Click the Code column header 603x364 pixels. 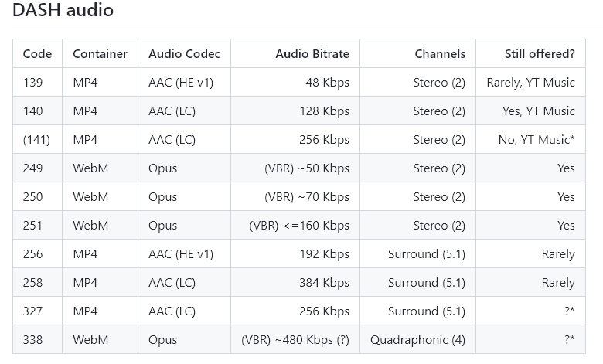point(38,54)
